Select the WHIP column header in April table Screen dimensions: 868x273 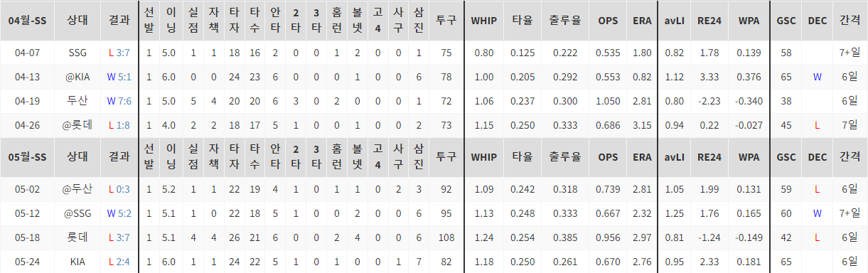coord(483,20)
